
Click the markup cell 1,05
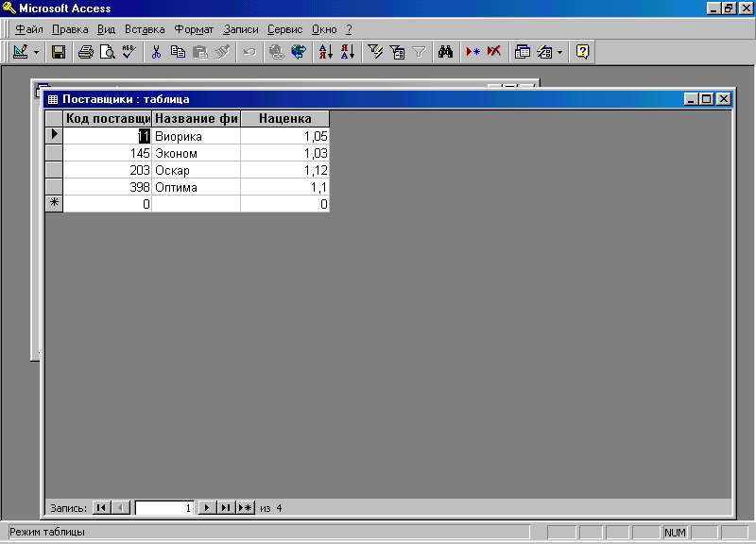[x=285, y=136]
